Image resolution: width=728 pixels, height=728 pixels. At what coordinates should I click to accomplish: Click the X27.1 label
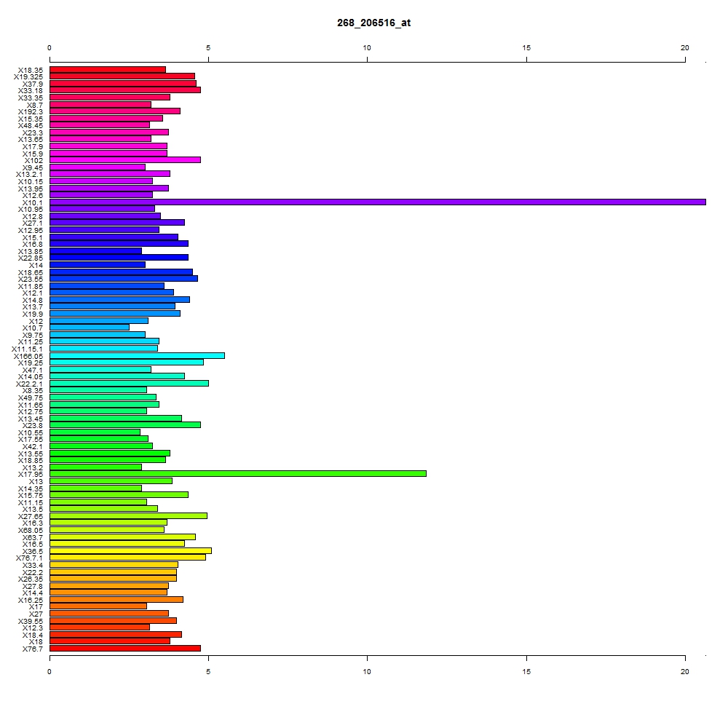pos(33,223)
